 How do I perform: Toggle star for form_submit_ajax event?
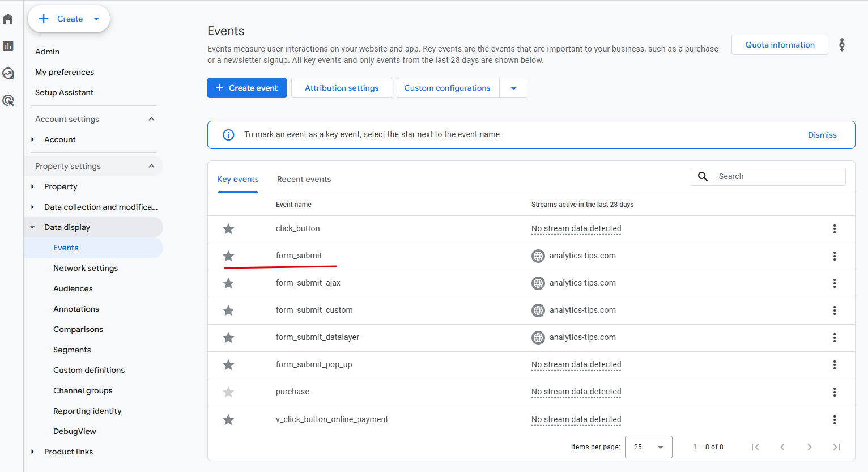click(228, 283)
